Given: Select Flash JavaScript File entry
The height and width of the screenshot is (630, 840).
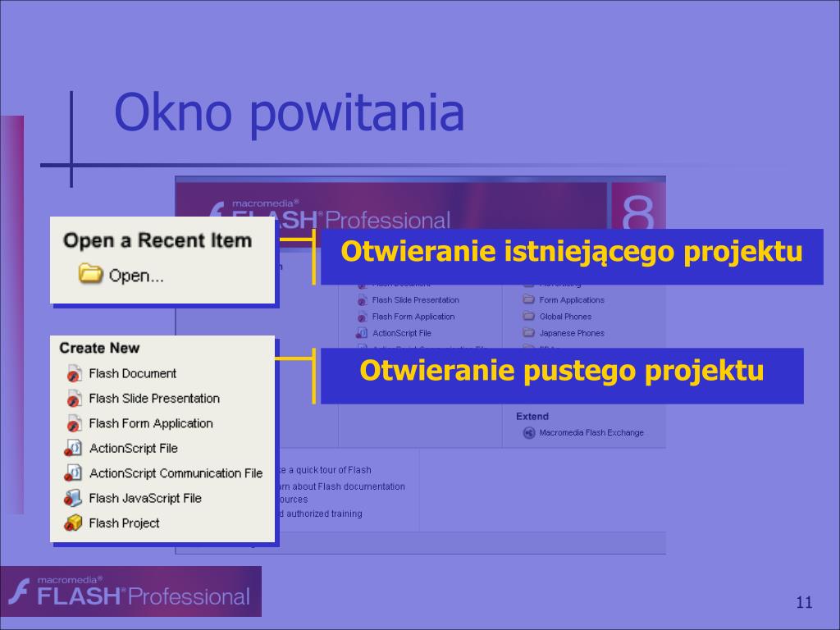Looking at the screenshot, I should (145, 498).
